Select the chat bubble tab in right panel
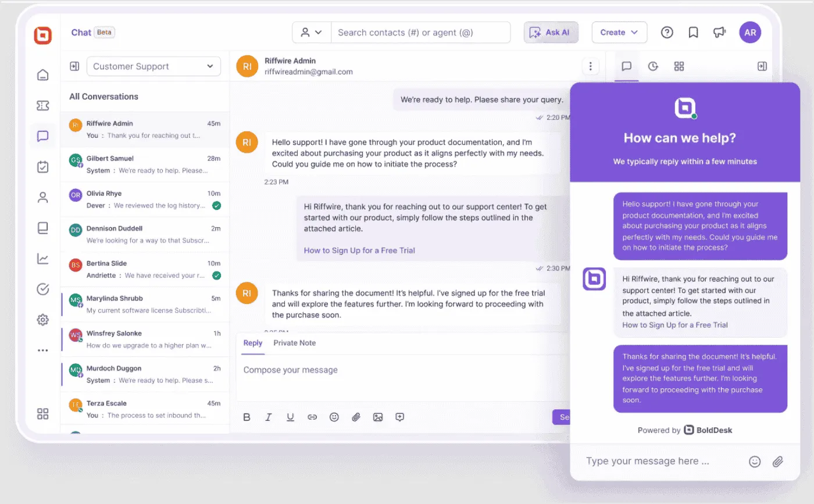 click(x=626, y=66)
